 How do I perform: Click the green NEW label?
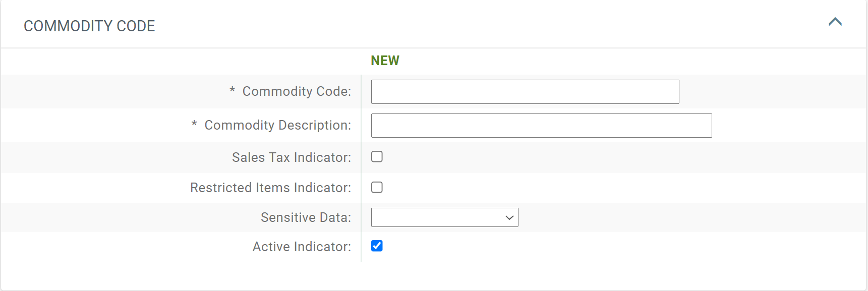(385, 60)
